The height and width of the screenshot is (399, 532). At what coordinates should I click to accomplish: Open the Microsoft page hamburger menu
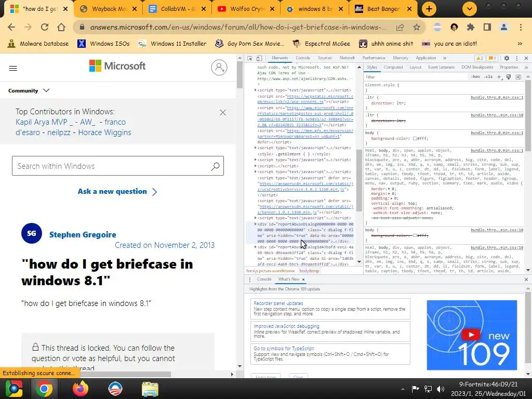[x=13, y=68]
